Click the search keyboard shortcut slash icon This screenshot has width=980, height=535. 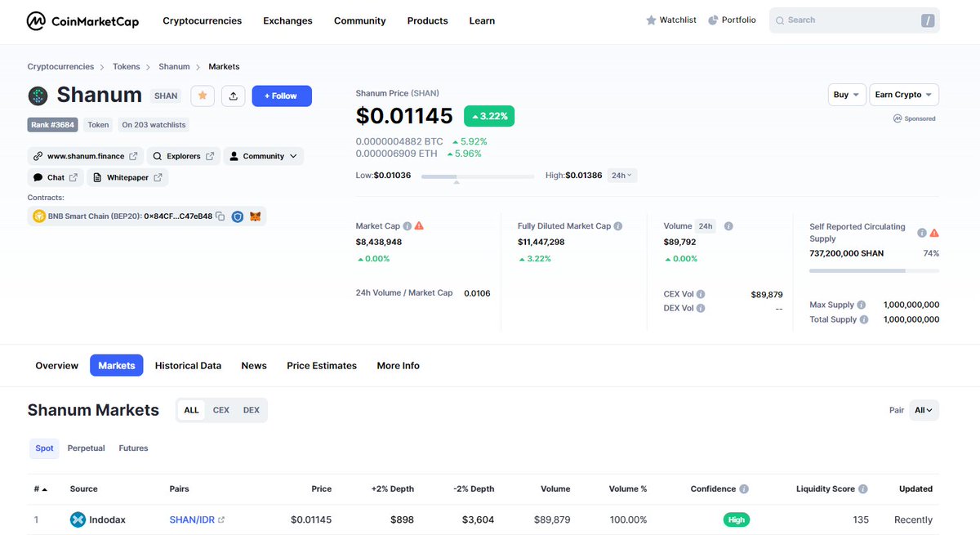927,20
